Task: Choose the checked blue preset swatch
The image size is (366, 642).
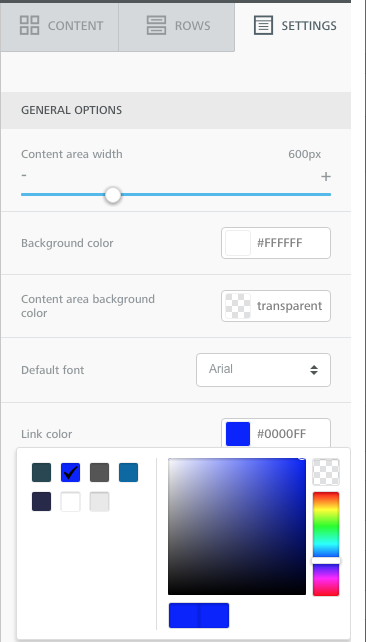Action: 70,472
